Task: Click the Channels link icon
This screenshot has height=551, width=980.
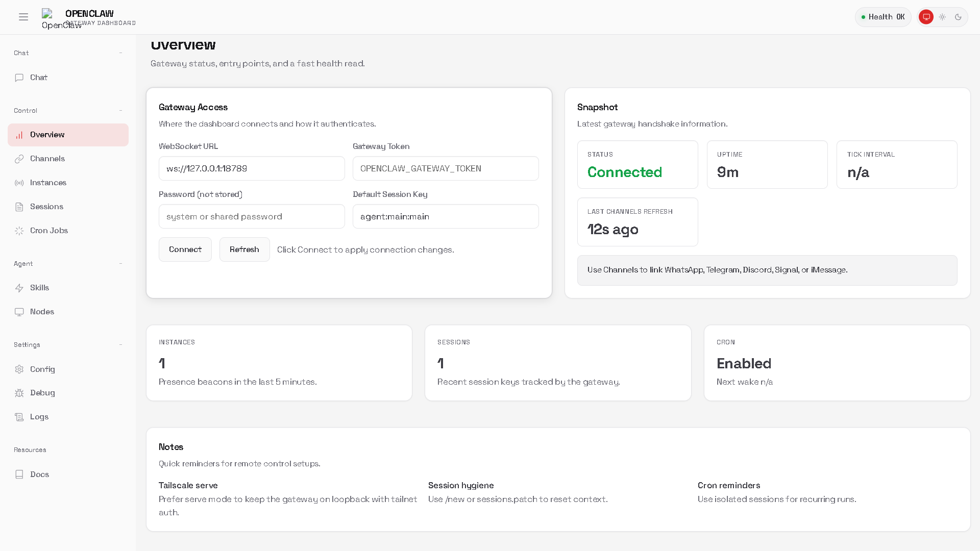Action: coord(19,159)
